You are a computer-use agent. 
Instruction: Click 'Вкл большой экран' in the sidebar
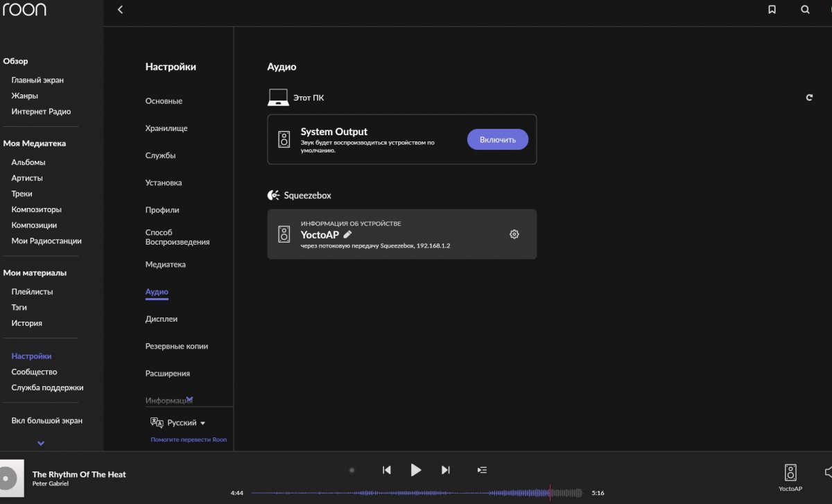[x=47, y=421]
